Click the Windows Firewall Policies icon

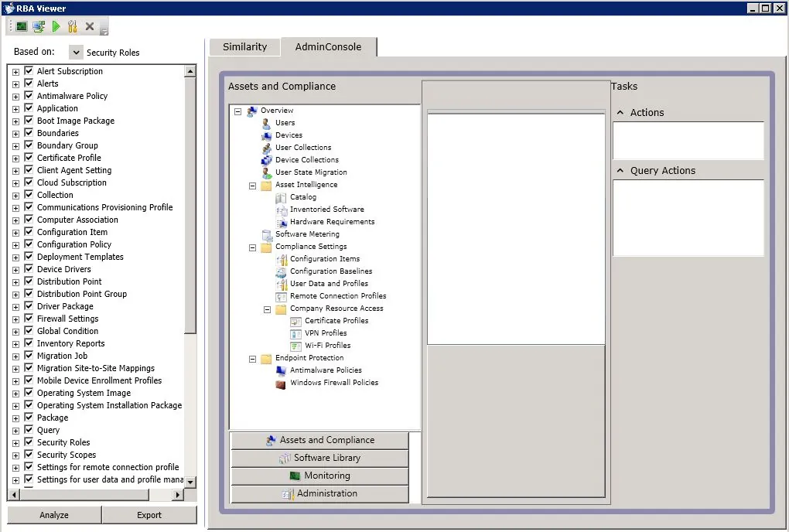tap(281, 384)
